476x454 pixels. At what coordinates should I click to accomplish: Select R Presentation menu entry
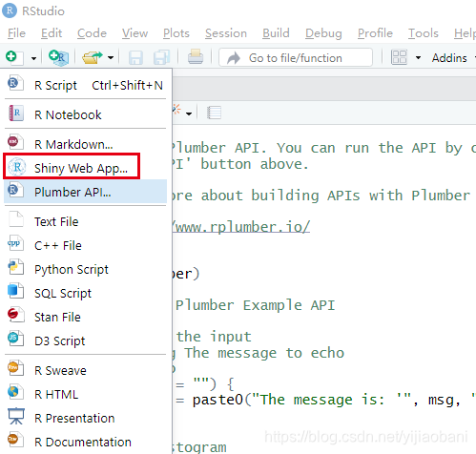85,418
